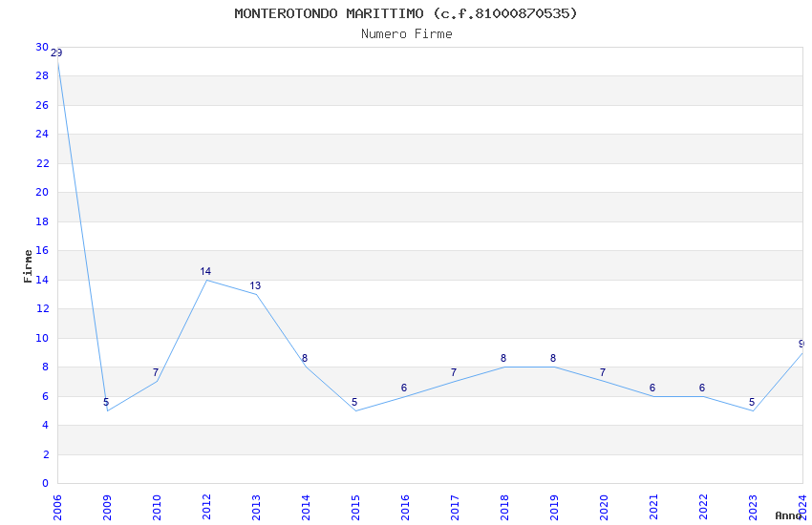Click the 2006 x-axis year label
This screenshot has width=812, height=525.
[57, 508]
